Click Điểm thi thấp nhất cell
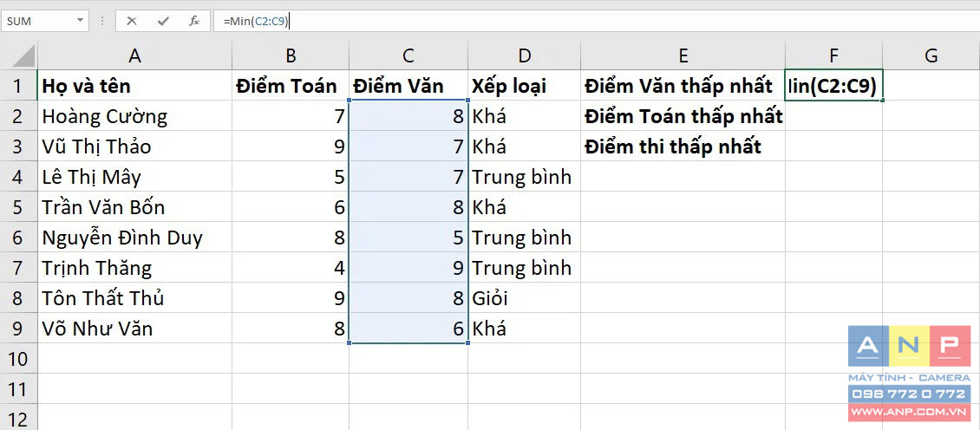This screenshot has width=980, height=430. pyautogui.click(x=673, y=147)
